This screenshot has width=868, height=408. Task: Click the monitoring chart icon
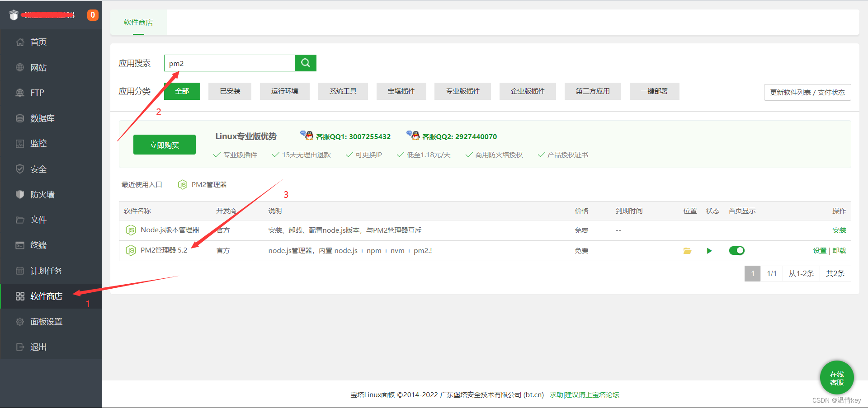coord(20,144)
